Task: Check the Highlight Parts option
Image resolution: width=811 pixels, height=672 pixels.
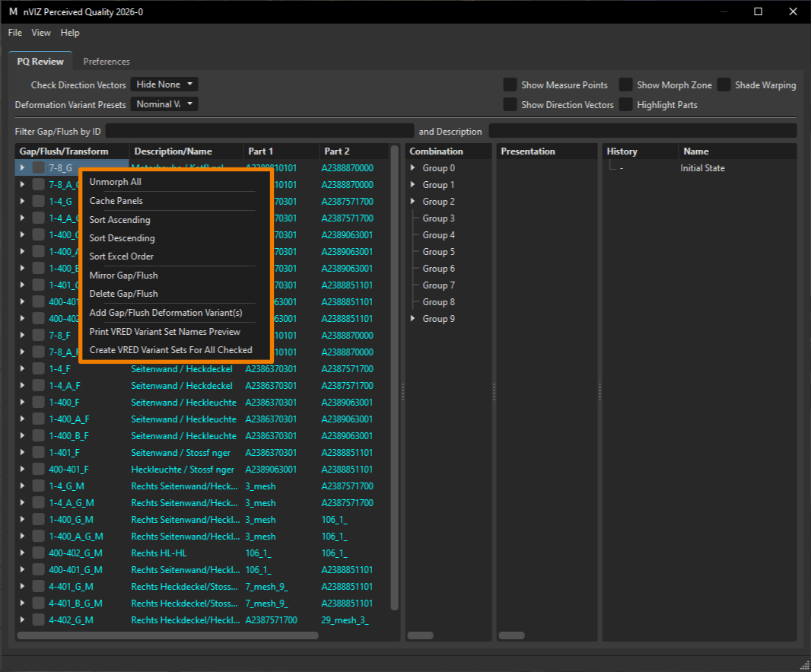Action: 626,104
